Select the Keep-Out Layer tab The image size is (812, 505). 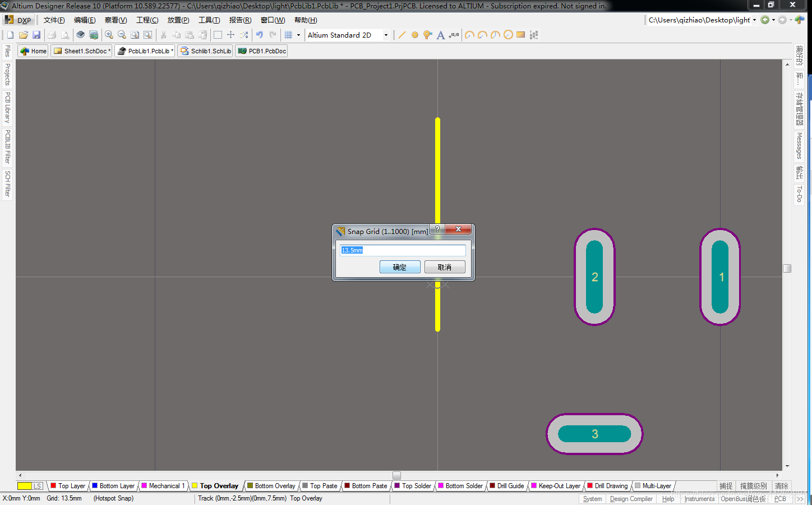[x=556, y=486]
